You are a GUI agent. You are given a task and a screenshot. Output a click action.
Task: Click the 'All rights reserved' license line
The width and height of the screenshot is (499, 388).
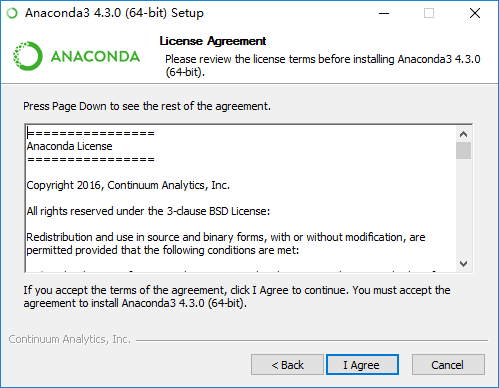pyautogui.click(x=148, y=211)
